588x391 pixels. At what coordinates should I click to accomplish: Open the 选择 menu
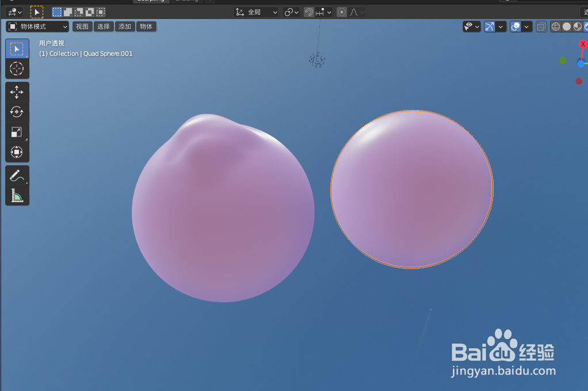[104, 26]
